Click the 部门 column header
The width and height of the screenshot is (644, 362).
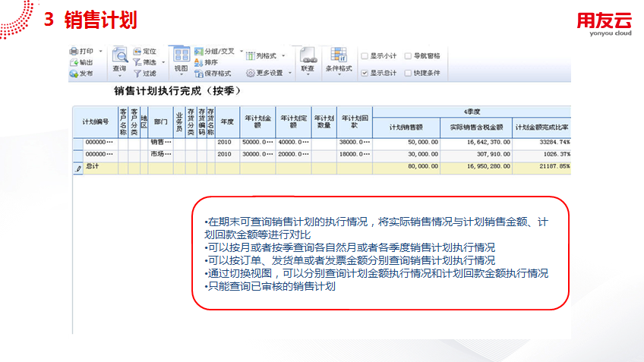(x=160, y=121)
